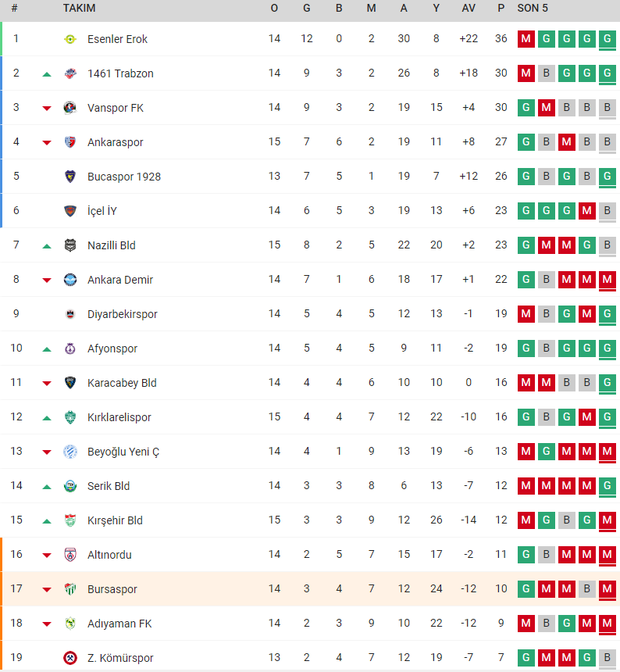The height and width of the screenshot is (672, 620).
Task: Click the Esenler Erok team logo
Action: click(70, 39)
